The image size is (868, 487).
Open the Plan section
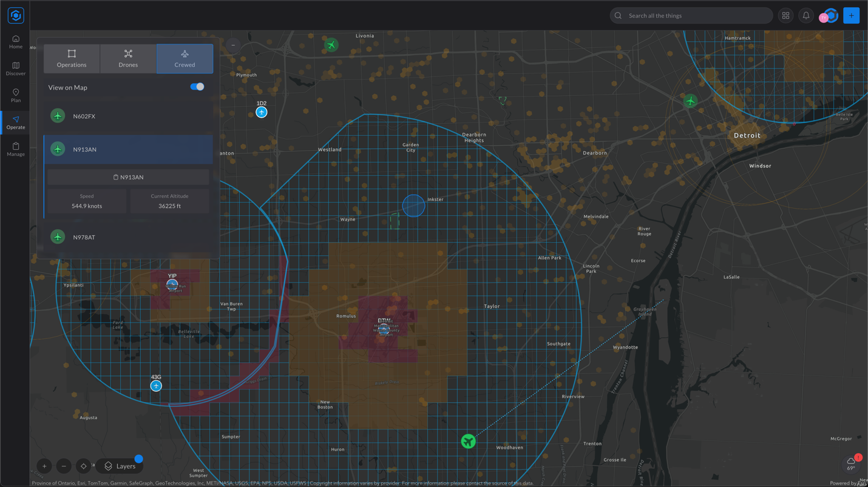(15, 96)
